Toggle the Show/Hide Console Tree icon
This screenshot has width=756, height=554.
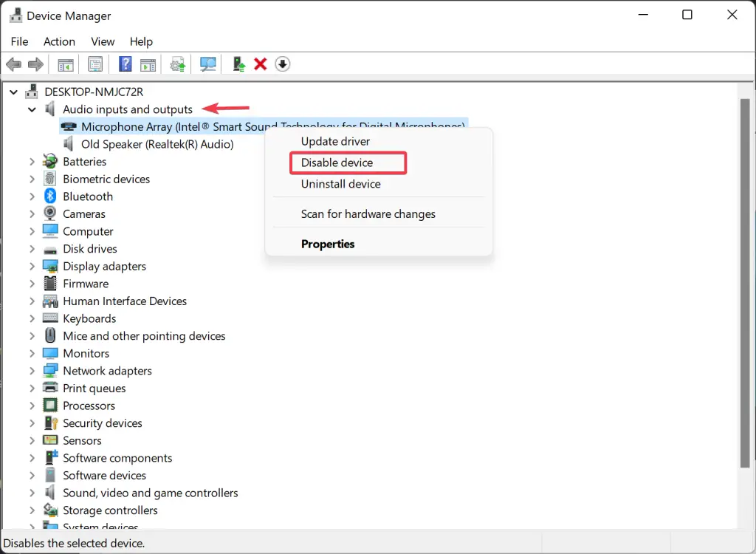point(64,64)
